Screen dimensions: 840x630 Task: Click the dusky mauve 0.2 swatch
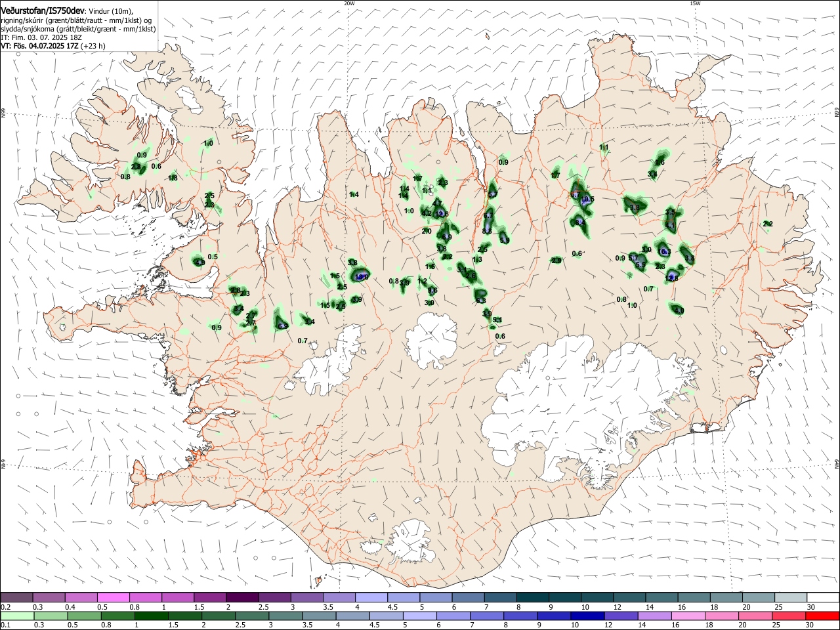coord(16,598)
